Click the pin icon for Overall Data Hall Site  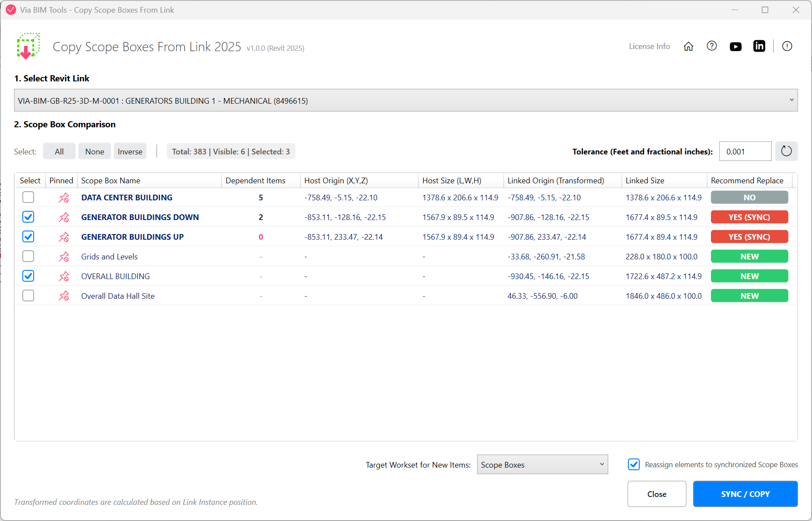[64, 296]
